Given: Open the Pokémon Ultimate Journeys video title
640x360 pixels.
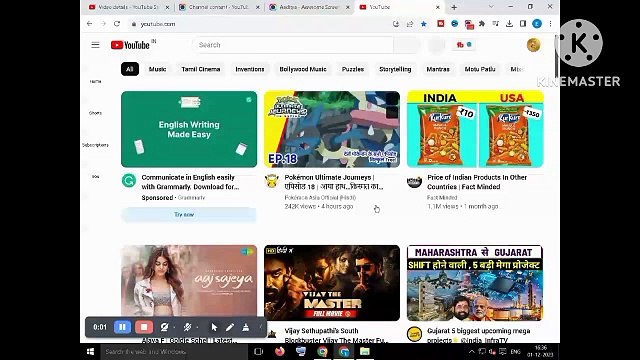Looking at the screenshot, I should (x=333, y=182).
